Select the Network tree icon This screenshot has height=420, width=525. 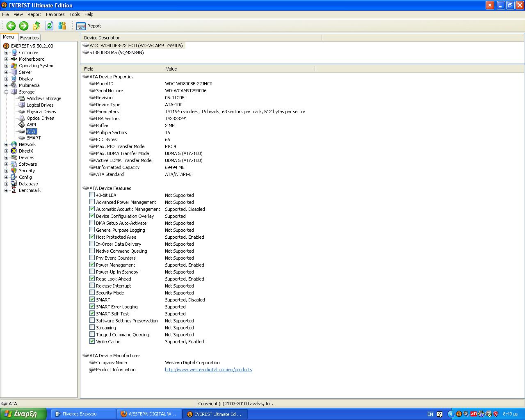point(14,144)
